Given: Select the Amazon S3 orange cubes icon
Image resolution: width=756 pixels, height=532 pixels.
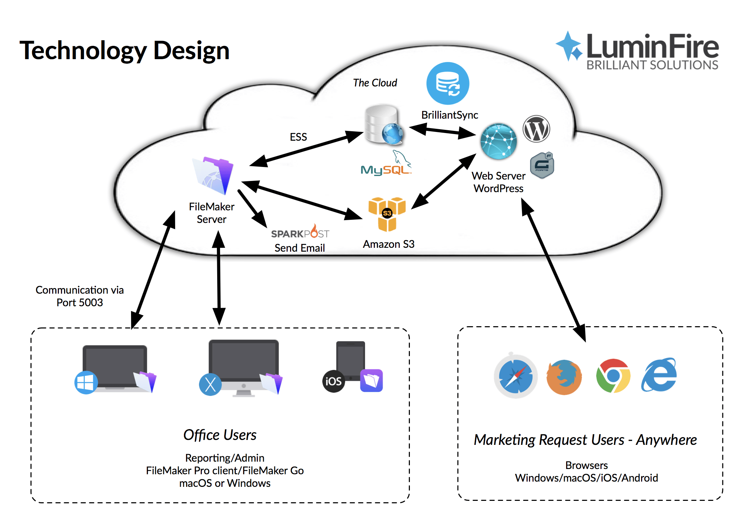Looking at the screenshot, I should pos(387,214).
